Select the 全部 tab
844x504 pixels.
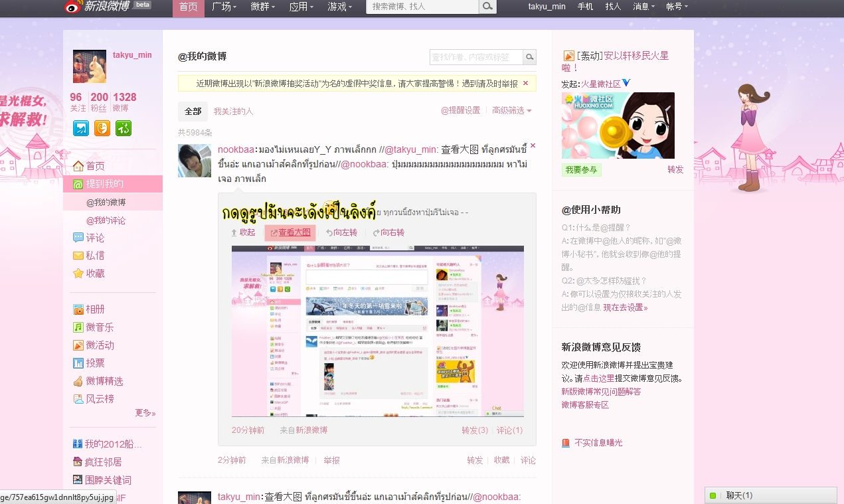pos(193,112)
